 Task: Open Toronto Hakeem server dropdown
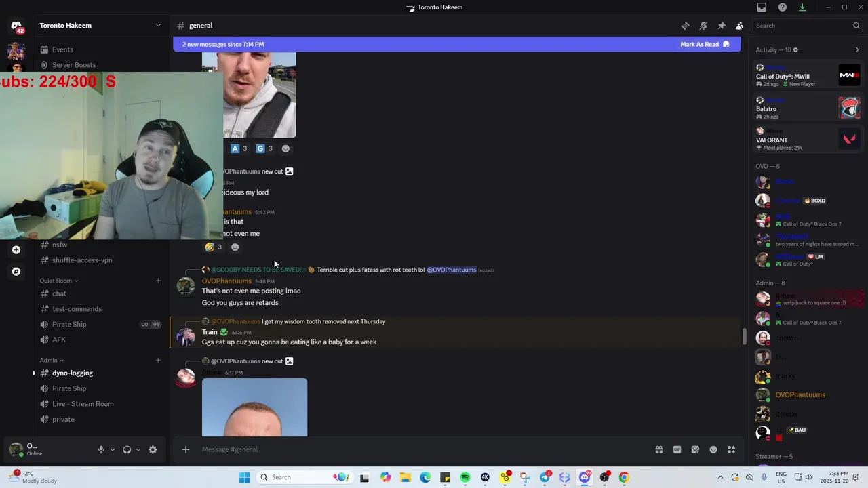pos(100,26)
